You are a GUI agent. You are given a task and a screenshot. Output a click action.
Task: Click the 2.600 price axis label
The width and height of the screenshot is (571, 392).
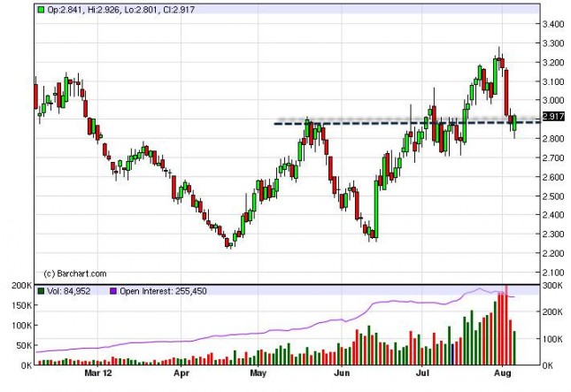click(x=553, y=177)
